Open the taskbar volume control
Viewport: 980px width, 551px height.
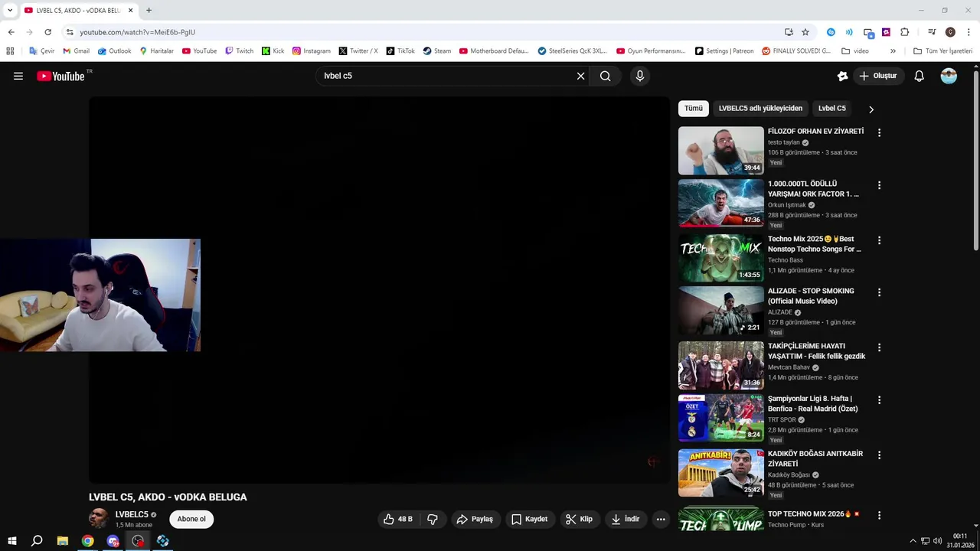[x=937, y=541]
